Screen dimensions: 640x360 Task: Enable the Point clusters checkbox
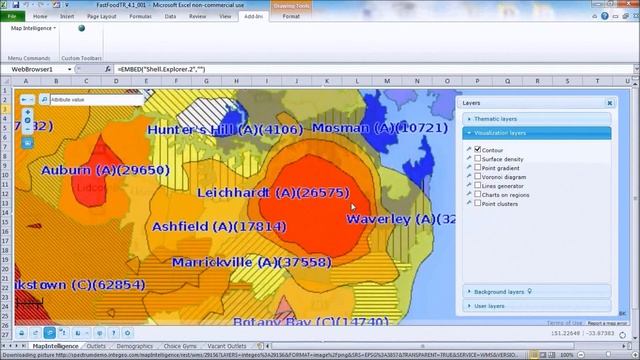[478, 203]
